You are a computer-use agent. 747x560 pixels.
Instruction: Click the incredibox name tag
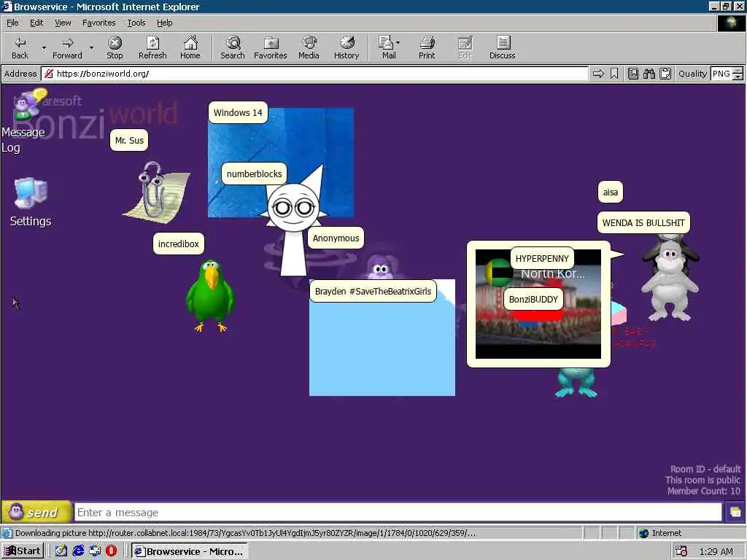[x=178, y=244]
